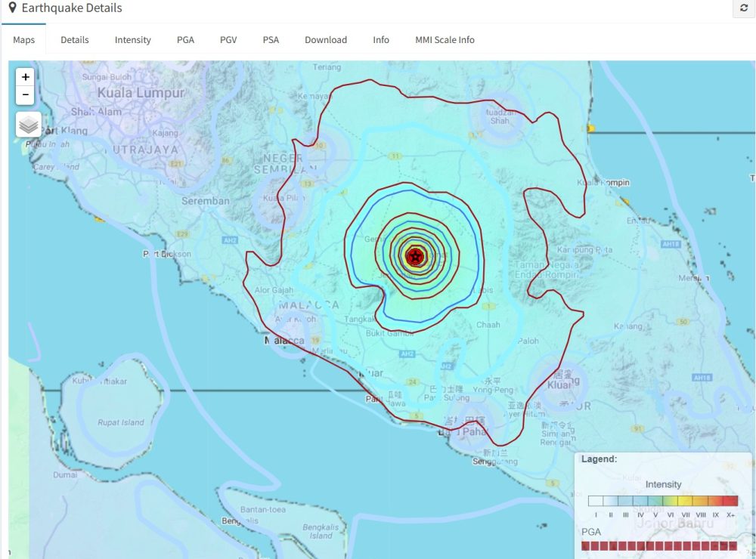
Task: Click the Chaah label on map
Action: [488, 325]
